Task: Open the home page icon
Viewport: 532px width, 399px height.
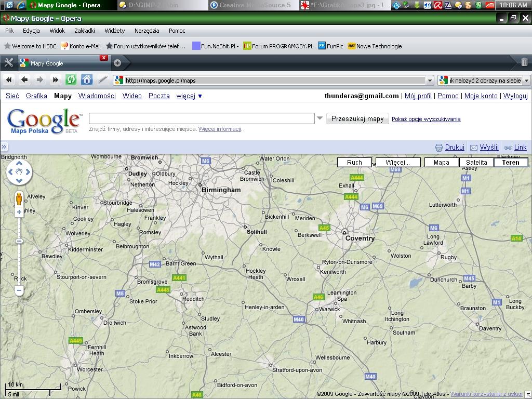Action: (x=87, y=79)
